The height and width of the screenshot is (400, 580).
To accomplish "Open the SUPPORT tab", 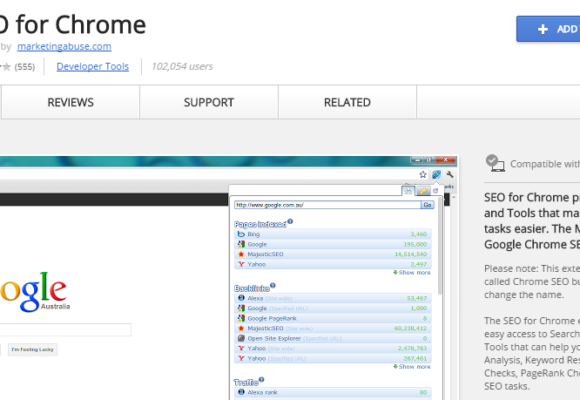I will pyautogui.click(x=209, y=102).
